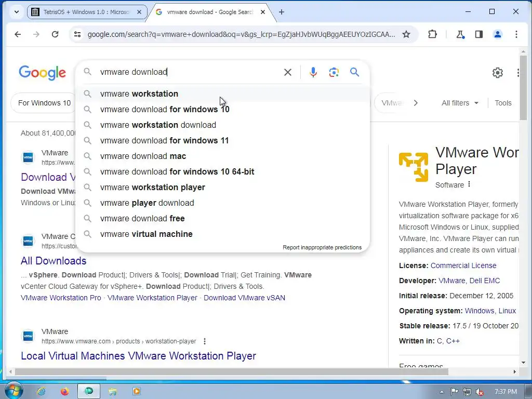
Task: Select the For Windows 10 filter chip
Action: (x=44, y=103)
